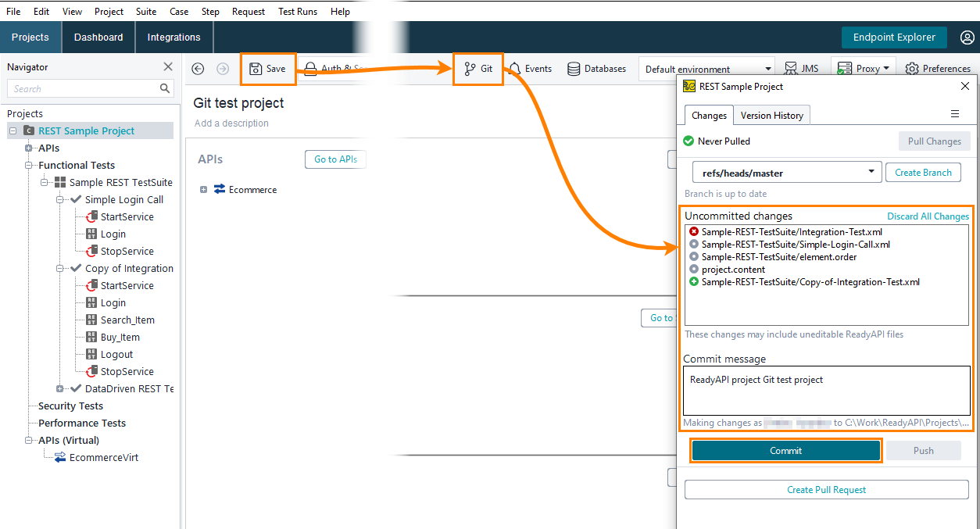The image size is (980, 529).
Task: Open the Help menu
Action: [x=340, y=12]
